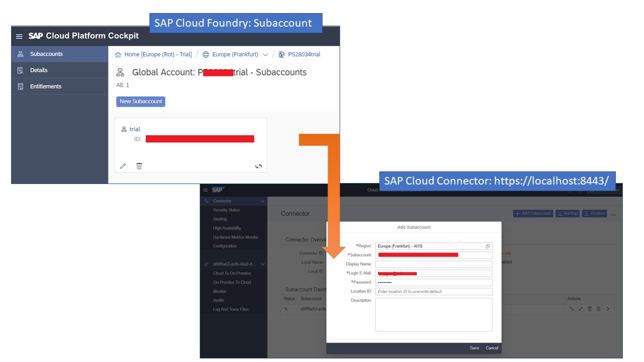
Task: Expand the Europe (Frankfurt) region dropdown
Action: (265, 55)
